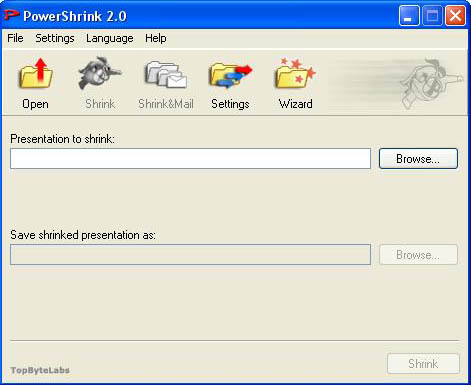Click Browse for save shrinked presentation

tap(418, 255)
